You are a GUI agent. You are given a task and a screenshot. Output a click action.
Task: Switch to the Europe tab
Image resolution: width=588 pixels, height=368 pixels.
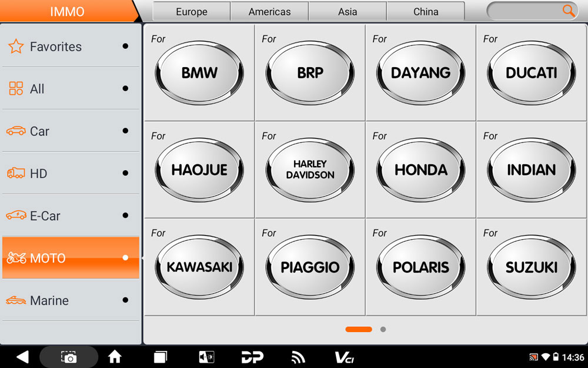191,11
